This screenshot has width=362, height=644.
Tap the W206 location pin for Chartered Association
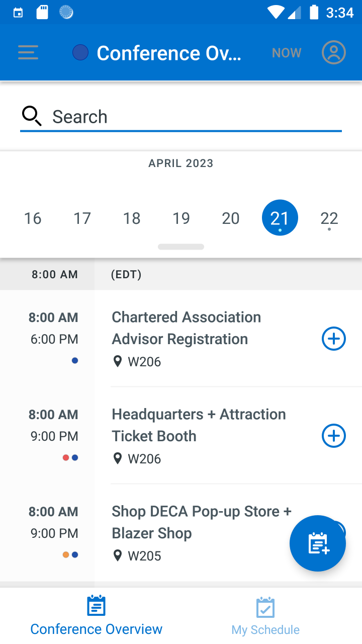pyautogui.click(x=118, y=361)
